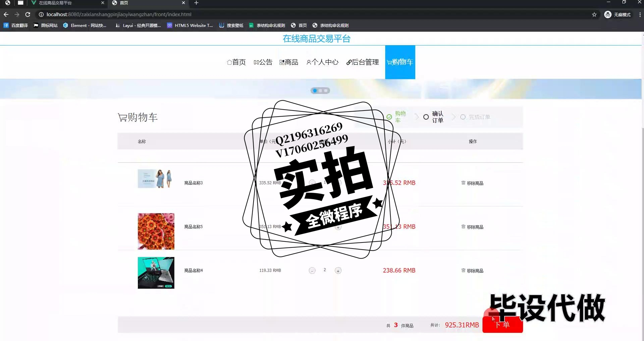Click the 商品名称4 product name
This screenshot has width=644, height=341.
point(194,270)
